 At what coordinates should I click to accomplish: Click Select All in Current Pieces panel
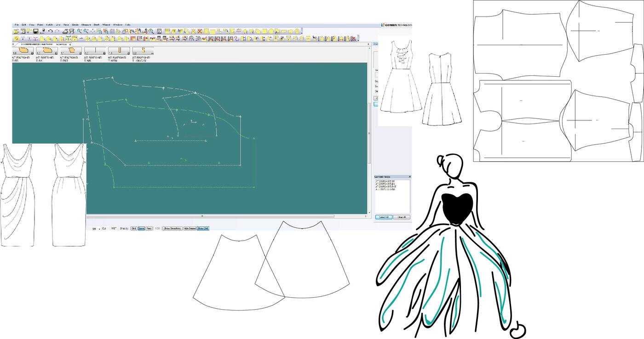(x=384, y=217)
